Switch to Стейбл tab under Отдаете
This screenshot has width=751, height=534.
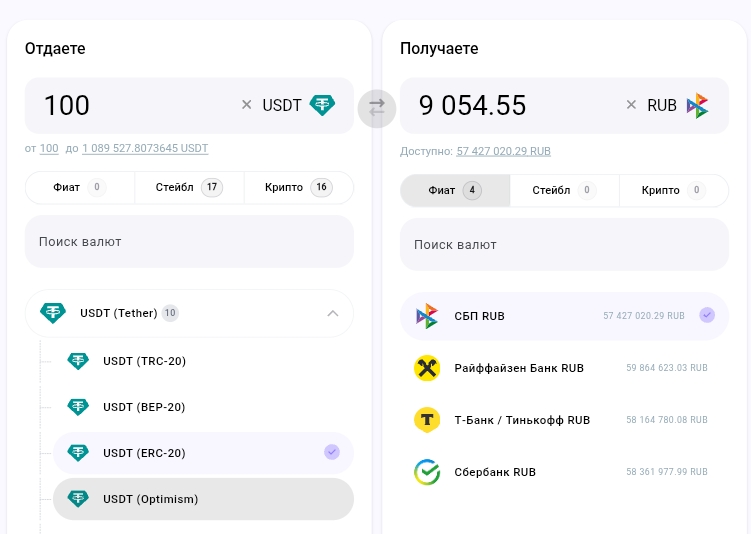(x=189, y=187)
